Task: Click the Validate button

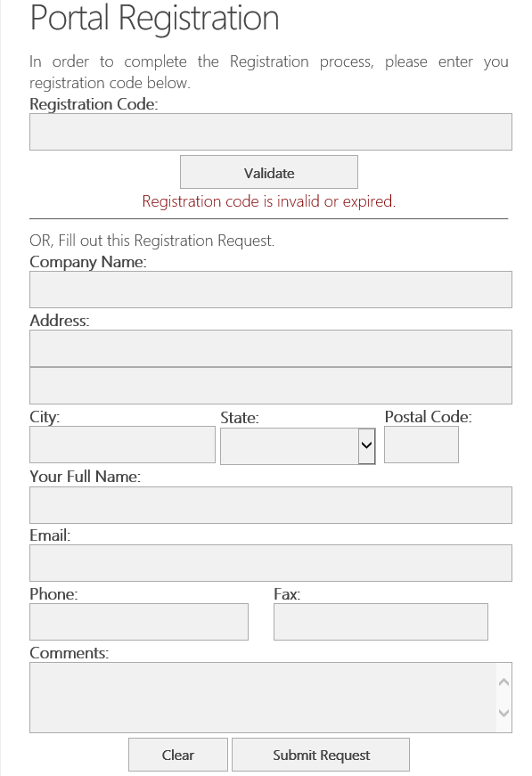Action: click(x=269, y=172)
